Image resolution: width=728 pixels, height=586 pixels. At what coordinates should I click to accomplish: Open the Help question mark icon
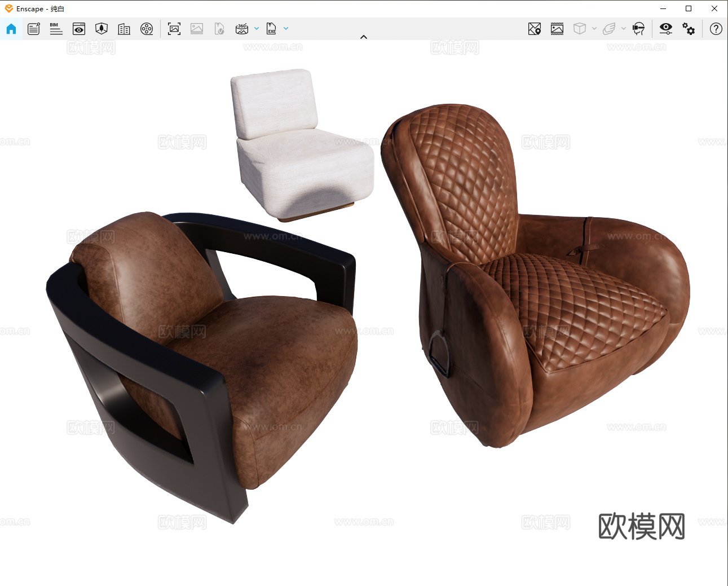click(x=716, y=29)
